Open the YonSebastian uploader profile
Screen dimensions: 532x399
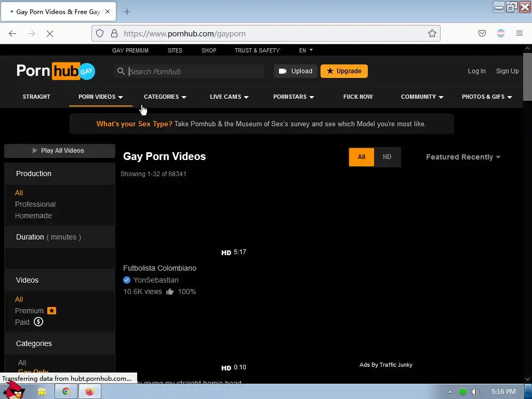tap(156, 280)
